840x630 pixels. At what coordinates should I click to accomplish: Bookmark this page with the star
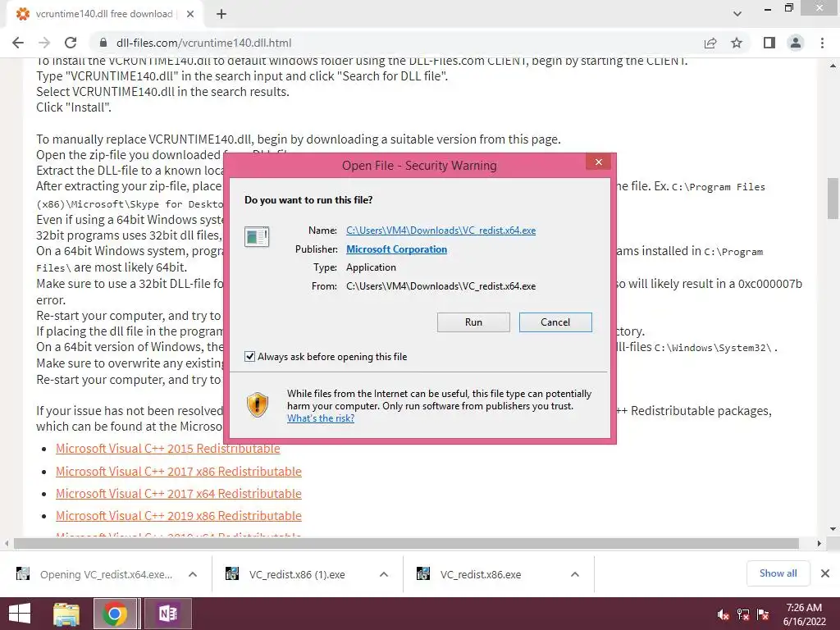(737, 43)
